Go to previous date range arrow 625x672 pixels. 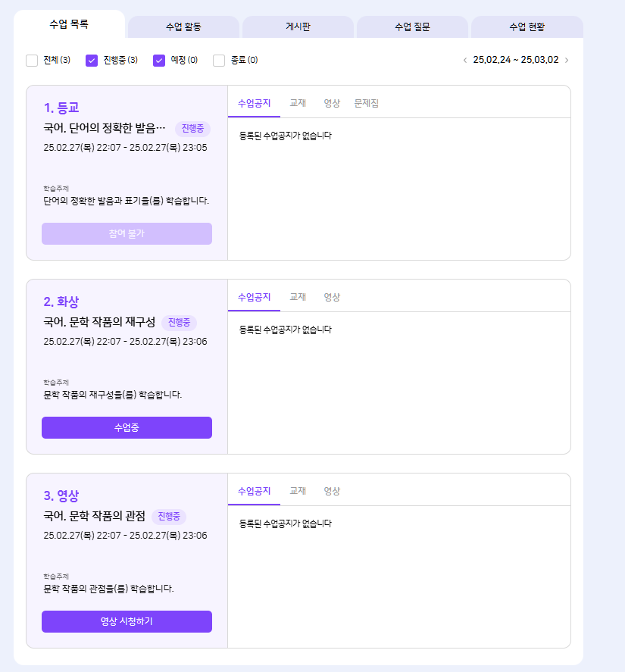pyautogui.click(x=465, y=60)
